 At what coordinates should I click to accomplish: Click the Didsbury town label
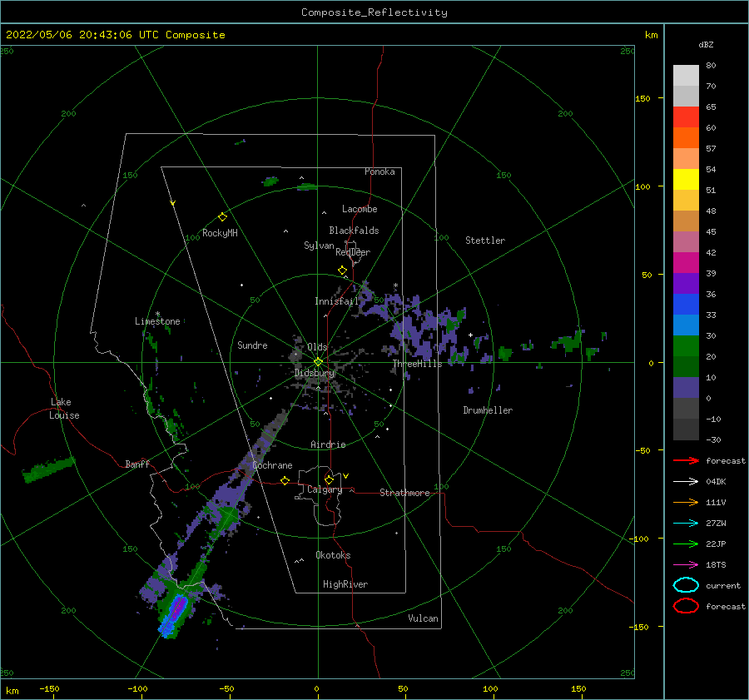coord(315,373)
